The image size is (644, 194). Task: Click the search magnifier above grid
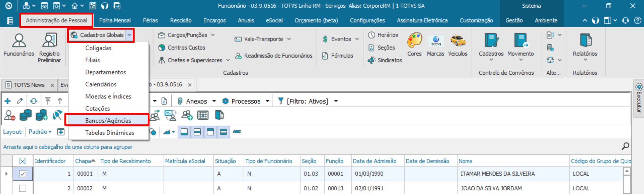625,146
